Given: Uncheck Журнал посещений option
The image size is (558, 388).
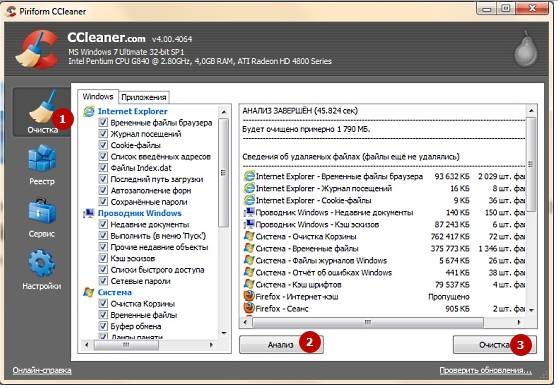Looking at the screenshot, I should (103, 134).
